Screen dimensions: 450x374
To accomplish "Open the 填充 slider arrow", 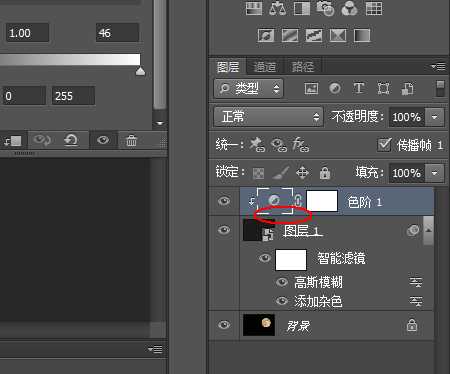I will point(434,173).
